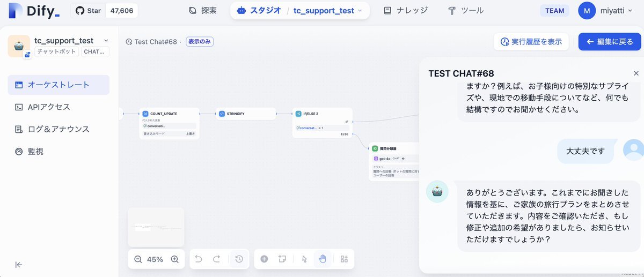Screen dimensions: 644x277
Task: Select the pointer mode tool
Action: coord(304,259)
